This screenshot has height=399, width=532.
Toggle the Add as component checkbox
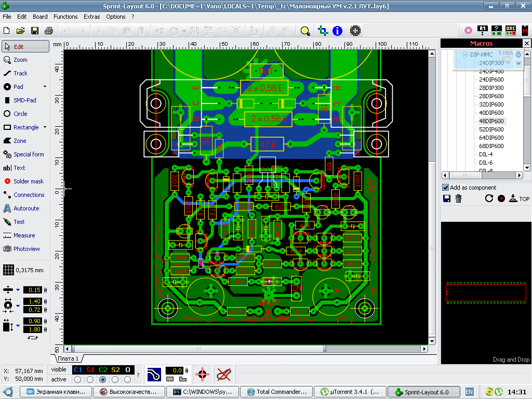click(445, 188)
